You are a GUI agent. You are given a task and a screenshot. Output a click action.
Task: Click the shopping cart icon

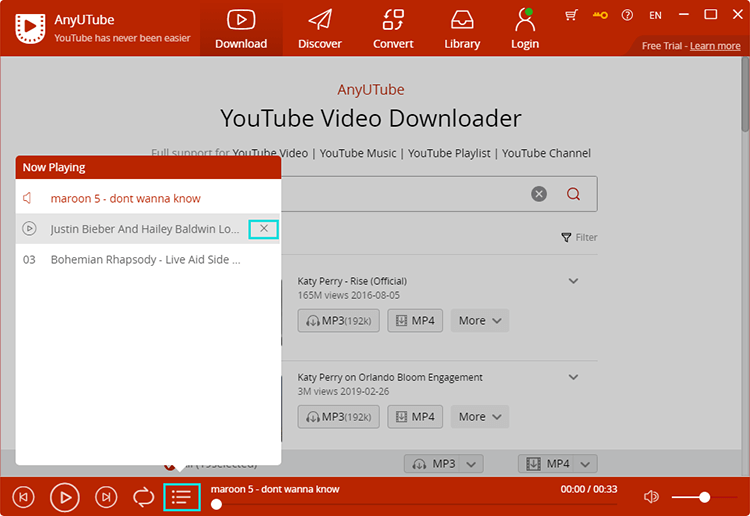click(x=571, y=15)
